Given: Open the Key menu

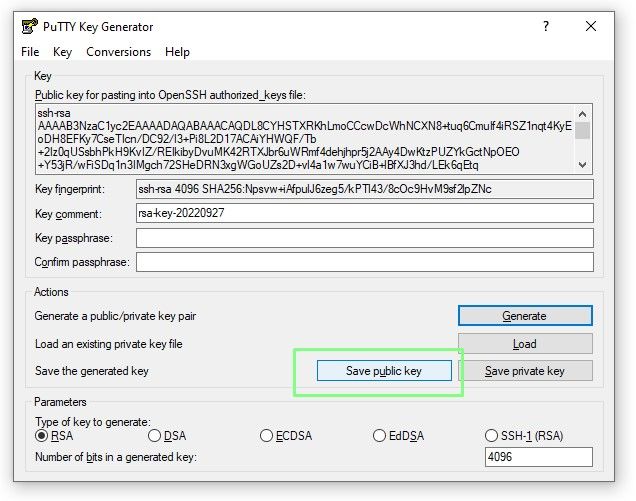Looking at the screenshot, I should click(62, 52).
